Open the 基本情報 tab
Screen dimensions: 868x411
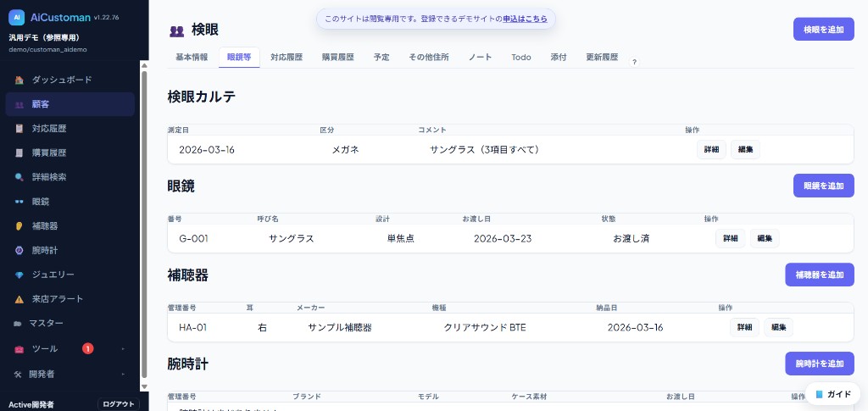point(192,57)
